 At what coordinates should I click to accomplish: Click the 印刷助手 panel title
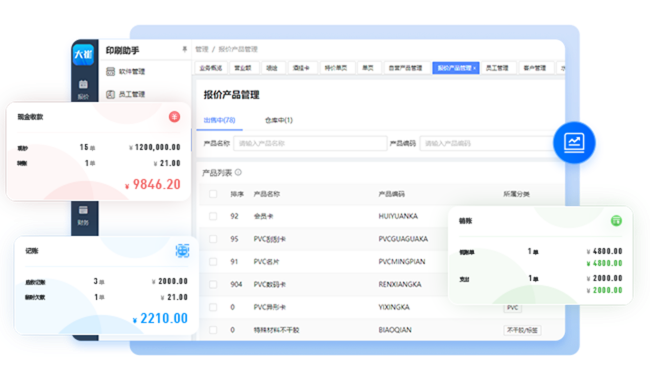pyautogui.click(x=122, y=50)
